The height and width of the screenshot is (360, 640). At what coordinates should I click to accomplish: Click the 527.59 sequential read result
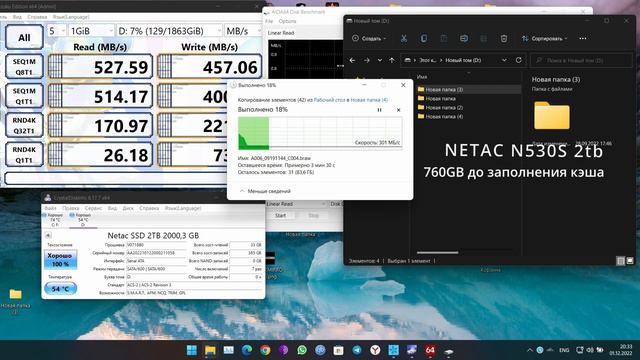(100, 67)
